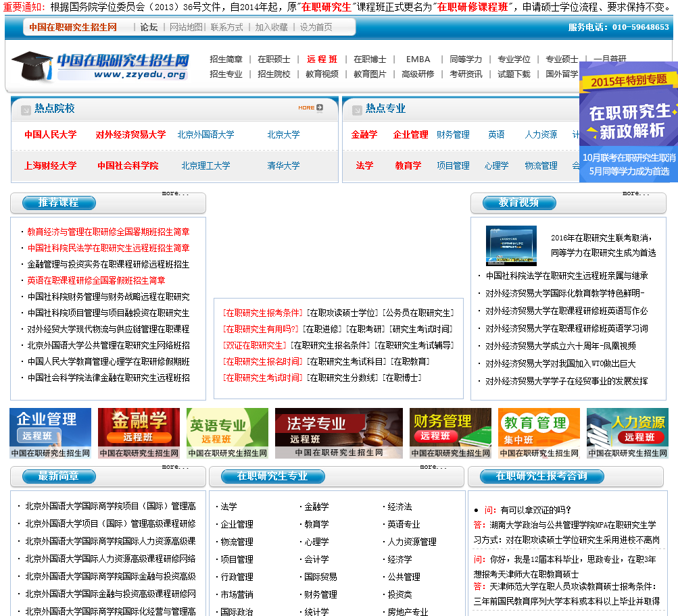The height and width of the screenshot is (616, 678).
Task: Open 物流管理 in 在职研究生专业 list
Action: click(x=237, y=542)
